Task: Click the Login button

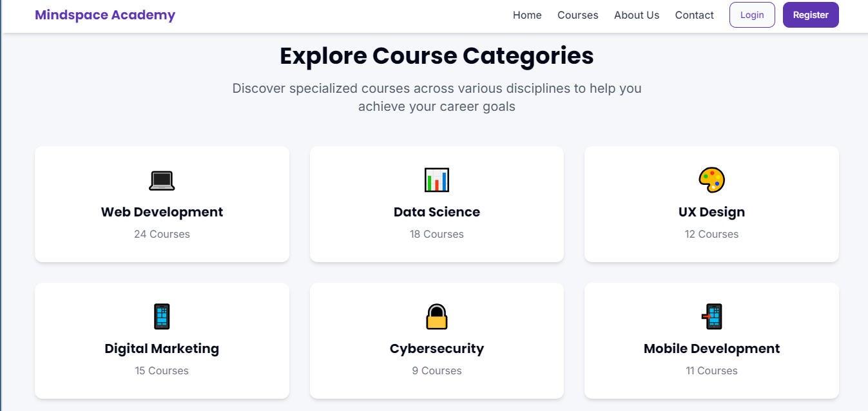Action: 752,15
